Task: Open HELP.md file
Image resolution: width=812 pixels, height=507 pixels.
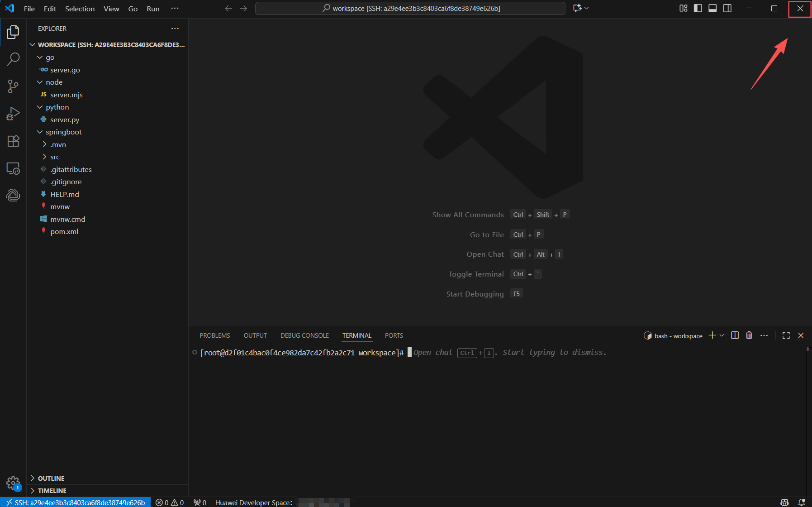Action: coord(108,194)
